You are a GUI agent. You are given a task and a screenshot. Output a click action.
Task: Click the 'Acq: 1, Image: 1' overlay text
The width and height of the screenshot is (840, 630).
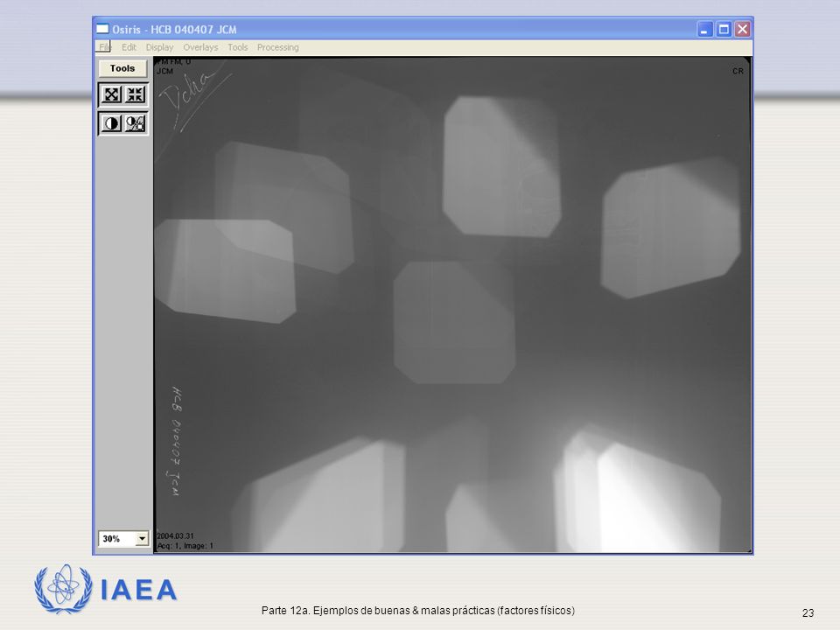click(185, 546)
